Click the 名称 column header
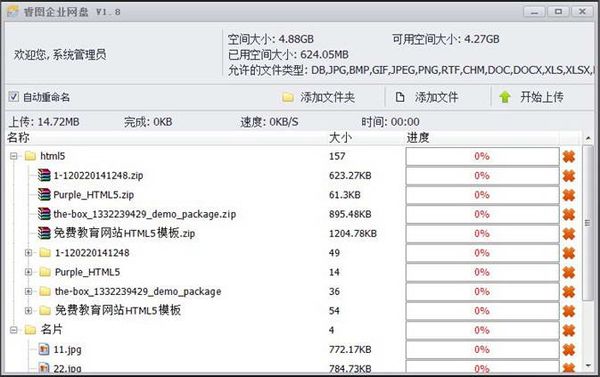The image size is (600, 377). [x=18, y=137]
